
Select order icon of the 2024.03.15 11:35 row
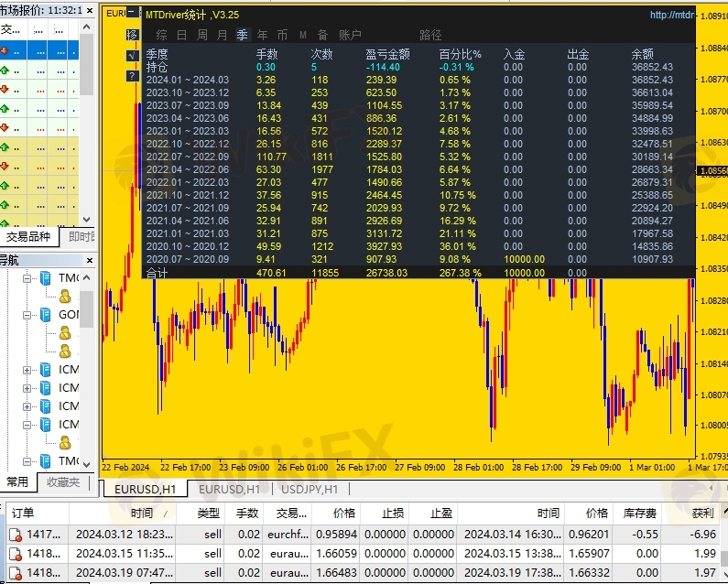16,555
